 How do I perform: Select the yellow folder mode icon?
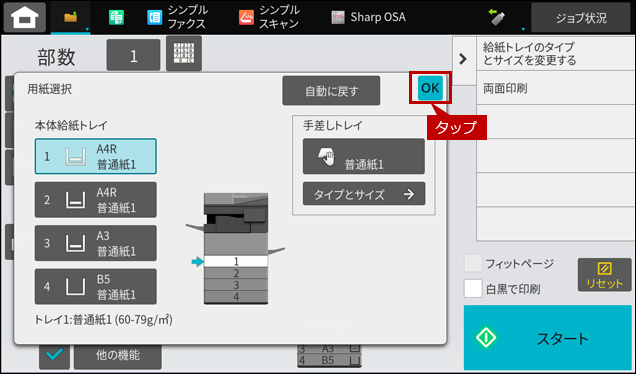pos(71,17)
